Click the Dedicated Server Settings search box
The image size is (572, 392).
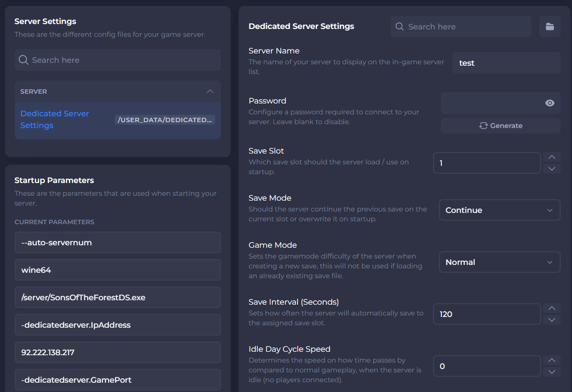pos(462,26)
